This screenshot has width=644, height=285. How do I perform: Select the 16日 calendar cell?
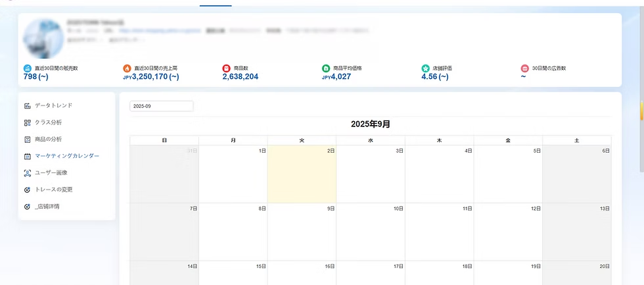(x=302, y=273)
